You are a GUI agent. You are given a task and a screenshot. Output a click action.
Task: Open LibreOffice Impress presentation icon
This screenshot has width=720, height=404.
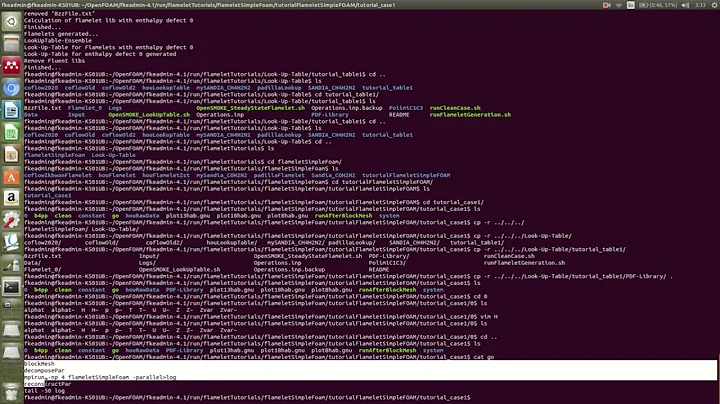11,154
